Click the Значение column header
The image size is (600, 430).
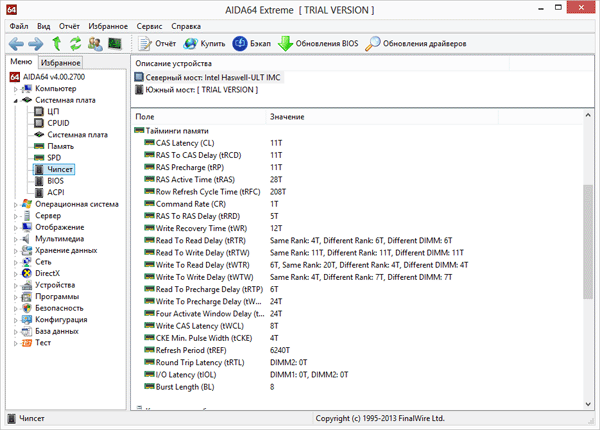(x=382, y=117)
